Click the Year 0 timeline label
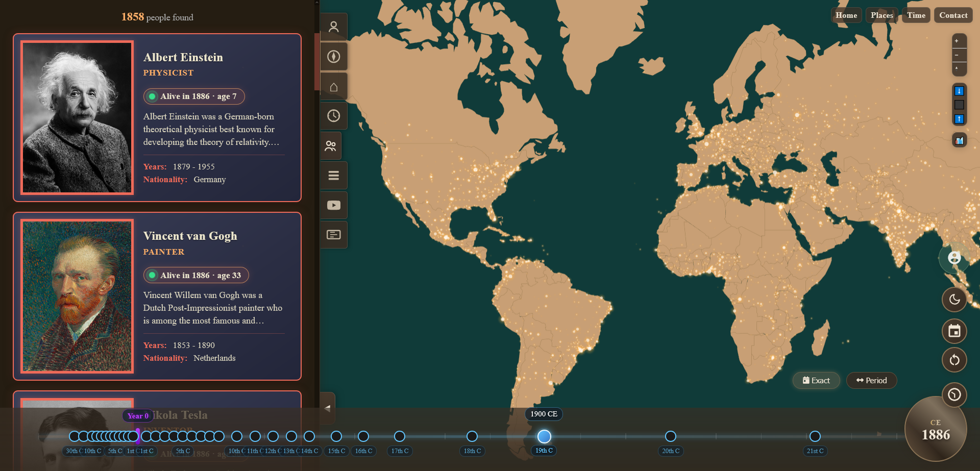Viewport: 980px width, 471px height. 138,416
